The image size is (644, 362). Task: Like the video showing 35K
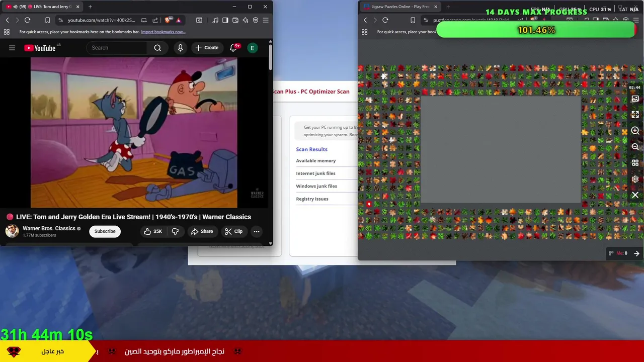tap(152, 231)
